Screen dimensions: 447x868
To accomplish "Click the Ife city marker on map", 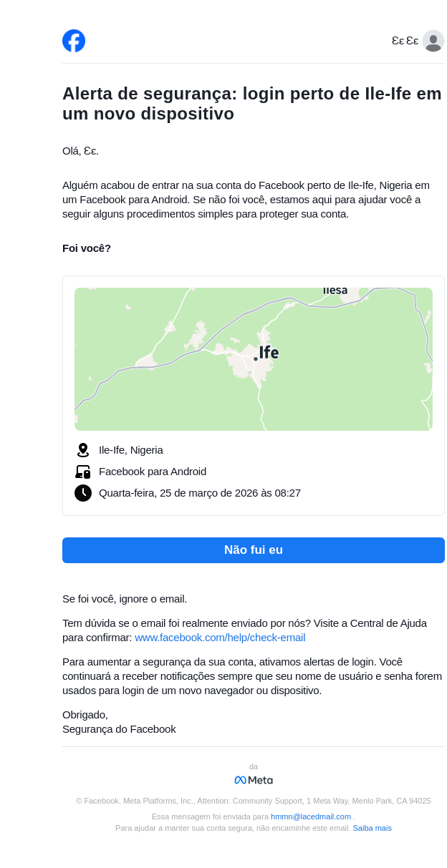I will [x=256, y=359].
